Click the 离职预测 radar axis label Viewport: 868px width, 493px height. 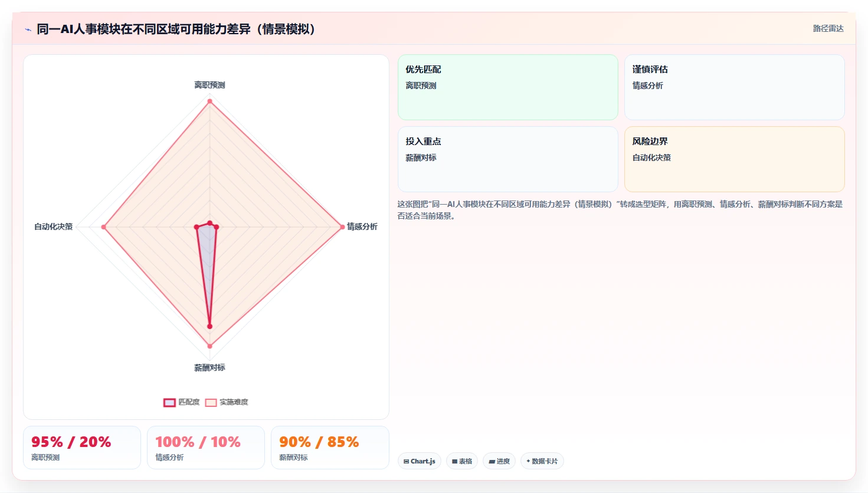pos(209,85)
